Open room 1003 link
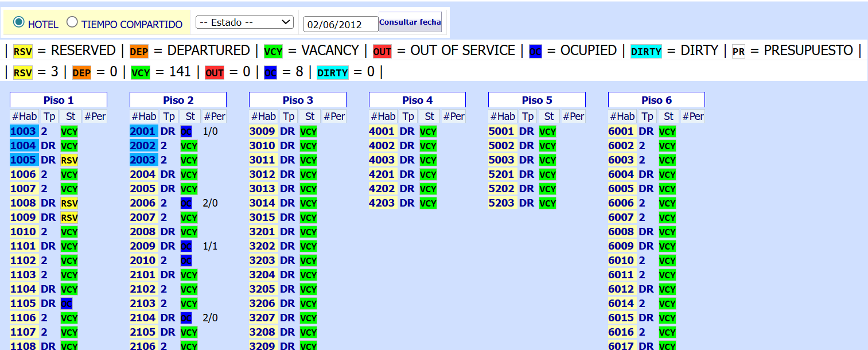The width and height of the screenshot is (868, 350). point(23,131)
